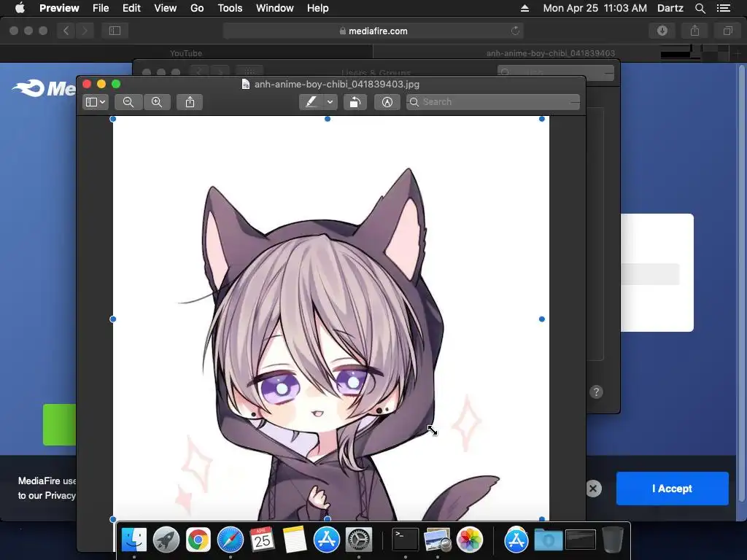
Task: Open Launchpad from the Dock
Action: coord(166,540)
